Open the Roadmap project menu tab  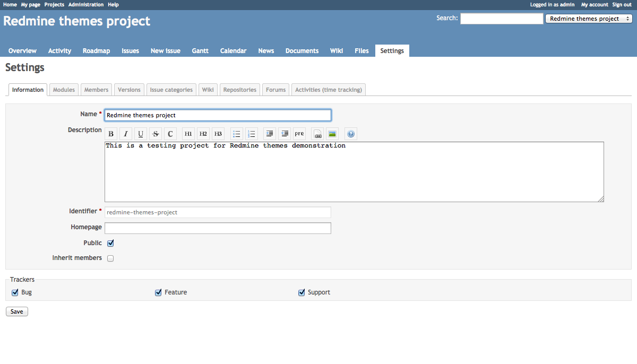[96, 51]
